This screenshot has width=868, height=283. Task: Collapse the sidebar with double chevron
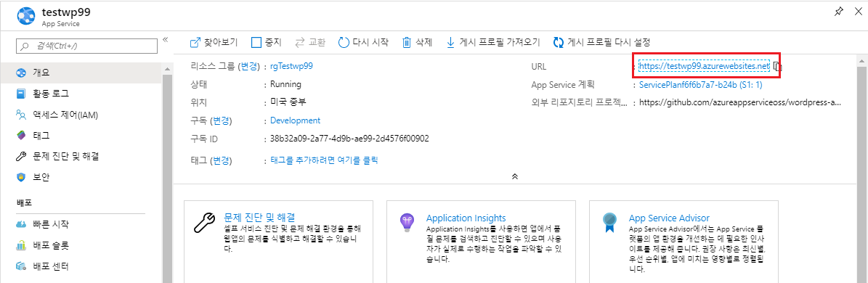pos(165,40)
